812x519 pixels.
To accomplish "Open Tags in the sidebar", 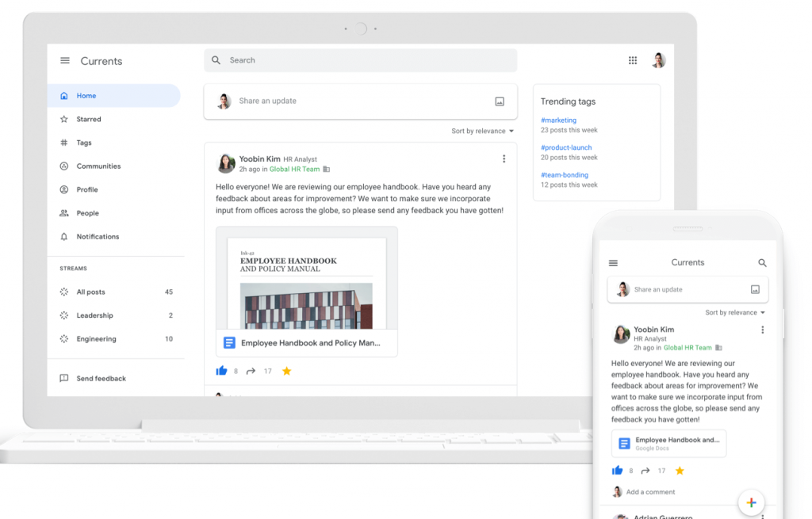I will click(114, 143).
